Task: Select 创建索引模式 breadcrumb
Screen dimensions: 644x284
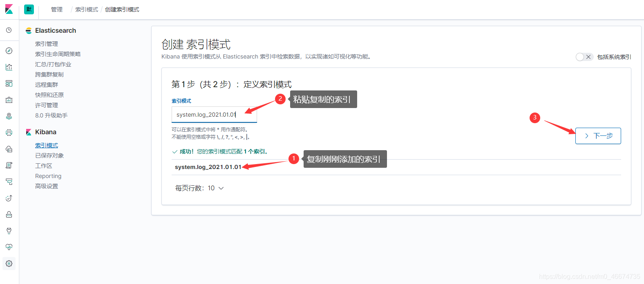Action: pos(122,9)
